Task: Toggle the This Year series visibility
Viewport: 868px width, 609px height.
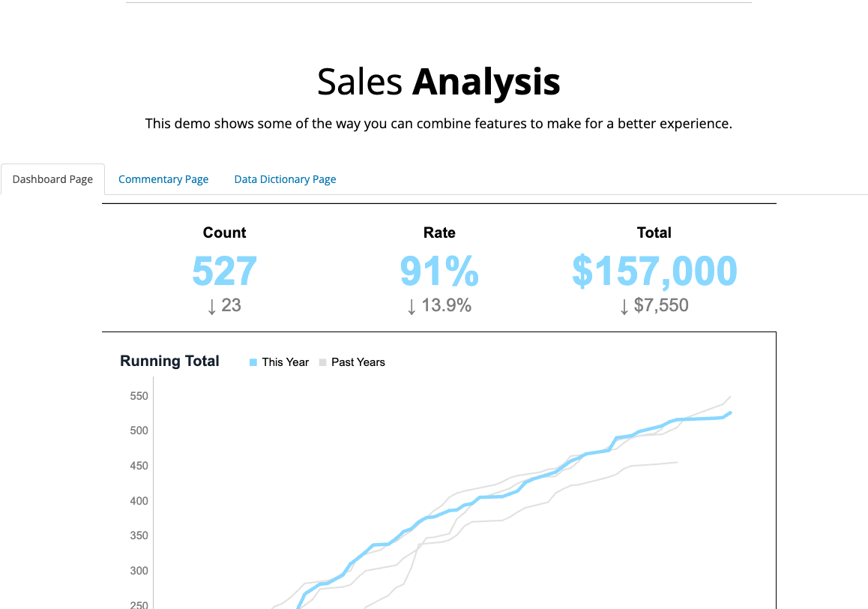Action: pos(279,361)
